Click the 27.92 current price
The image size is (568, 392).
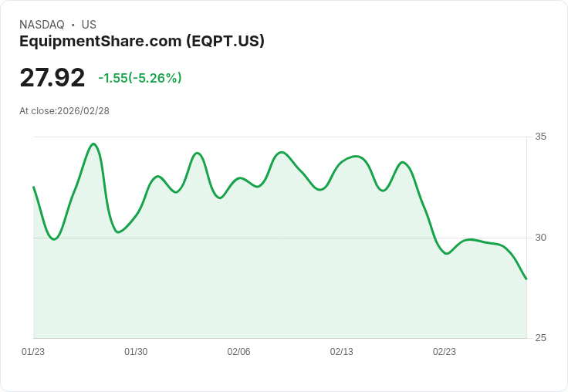pos(52,78)
